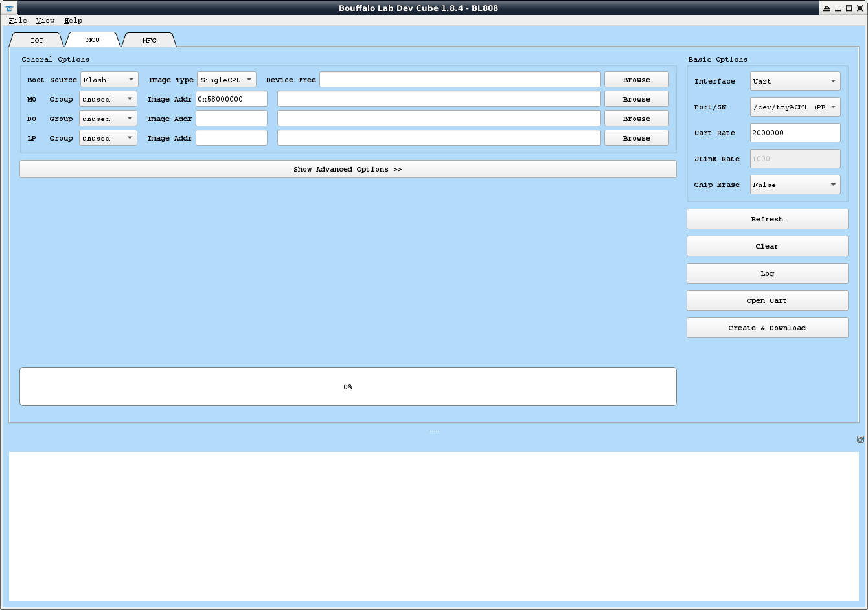
Task: Click the 0% progress bar
Action: click(x=348, y=387)
